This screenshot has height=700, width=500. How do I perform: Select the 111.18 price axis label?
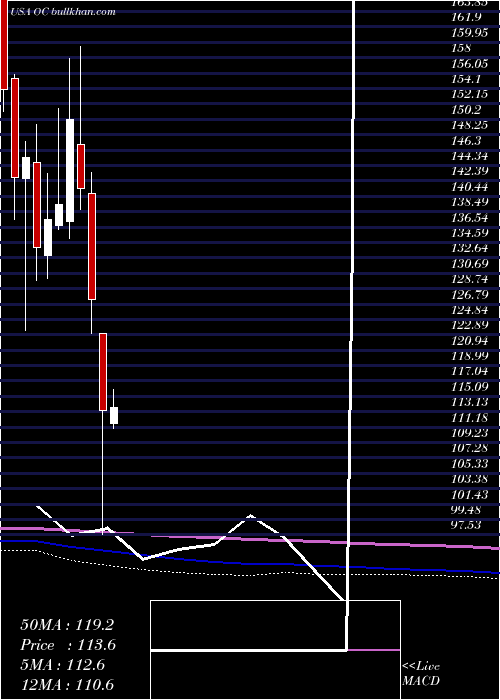[470, 417]
